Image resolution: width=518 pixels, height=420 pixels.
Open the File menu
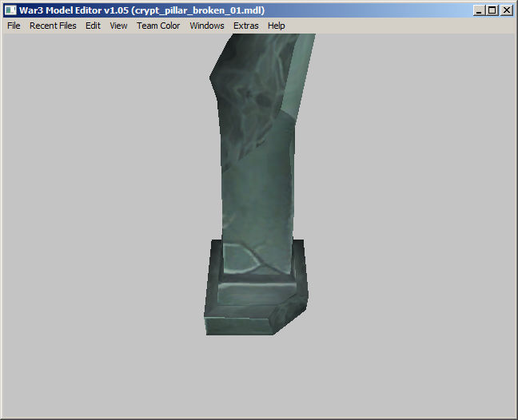pos(14,26)
